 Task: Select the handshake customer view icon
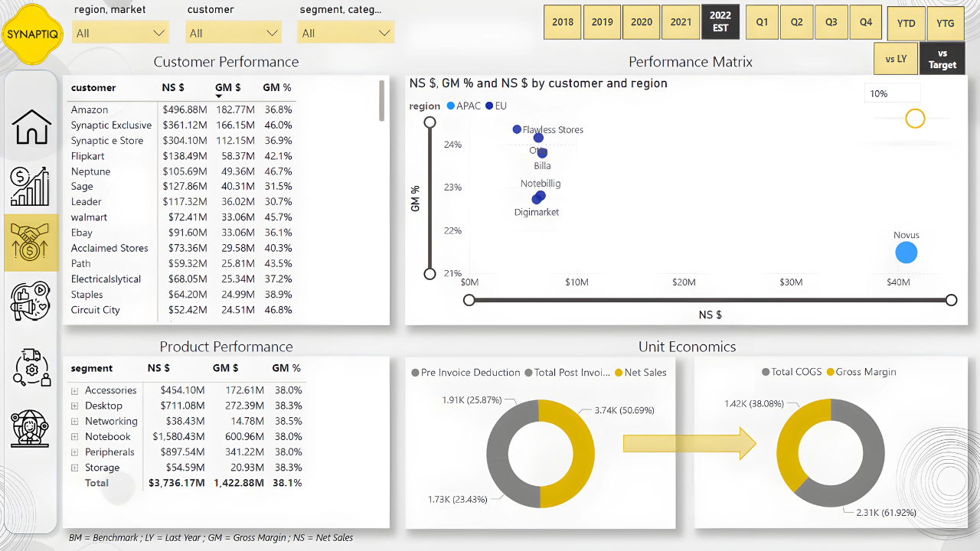31,243
